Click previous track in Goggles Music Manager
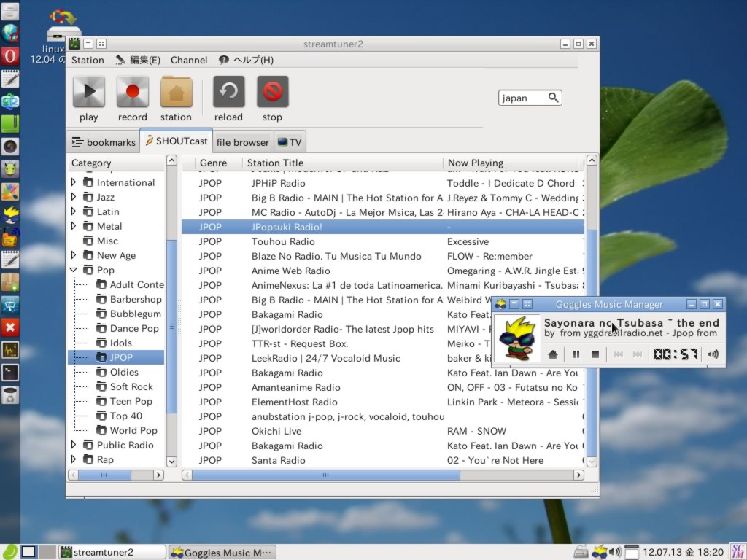This screenshot has width=747, height=560. point(619,354)
